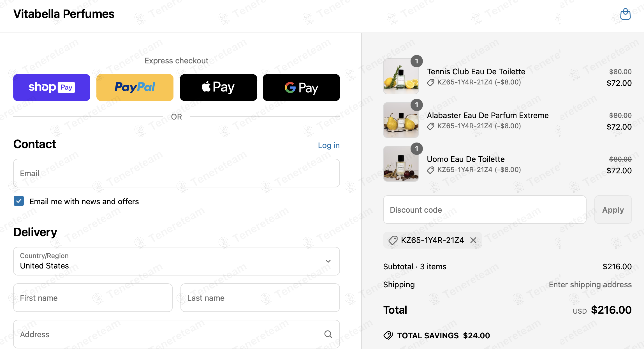The width and height of the screenshot is (644, 349).
Task: Click the Alabaster quantity badge
Action: tap(417, 105)
